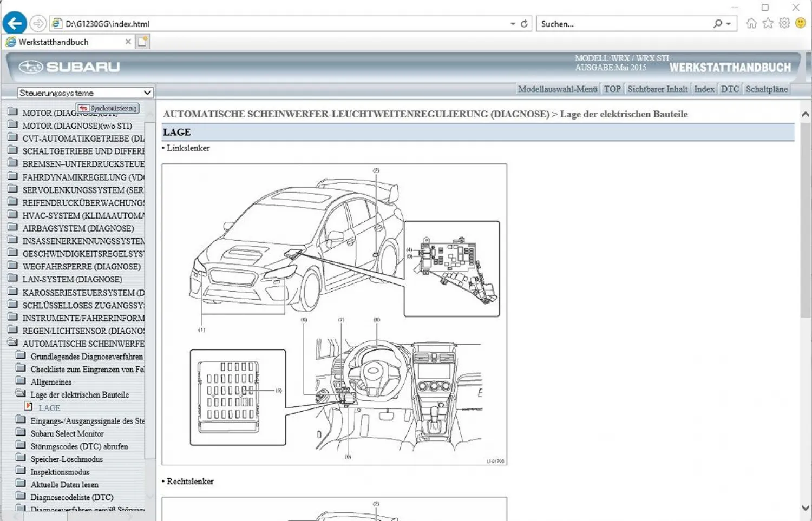Expand the address bar autocomplete dropdown
This screenshot has height=521, width=812.
[x=512, y=23]
